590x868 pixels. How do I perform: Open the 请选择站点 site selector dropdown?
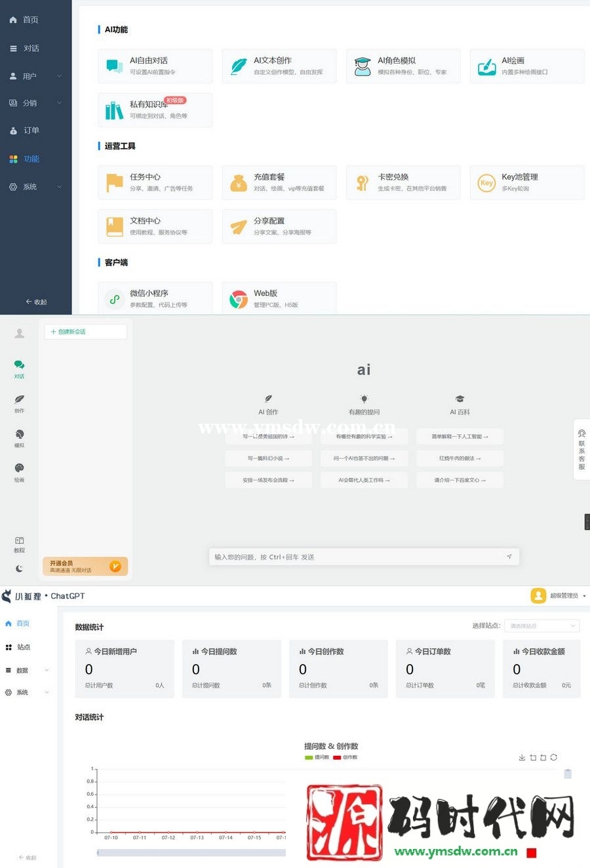click(x=541, y=625)
